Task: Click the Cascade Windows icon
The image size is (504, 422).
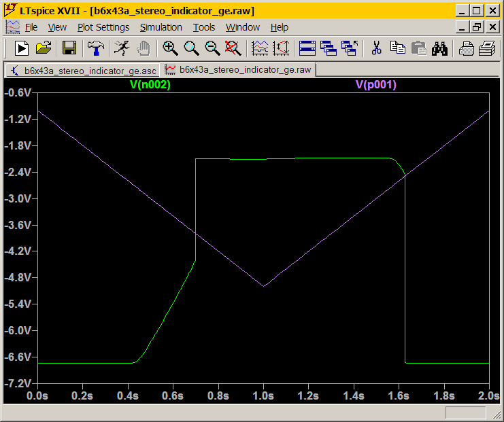Action: (x=329, y=48)
